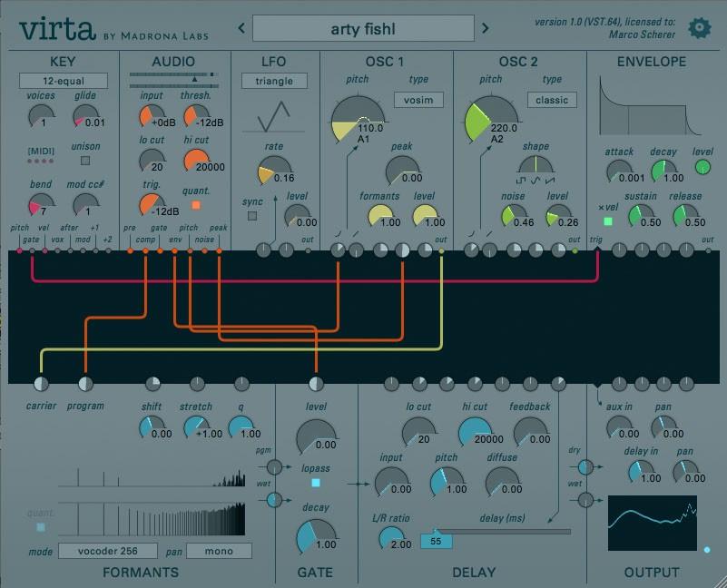Screen dimensions: 727x588
Task: Open the arty fishl preset selector
Action: click(x=363, y=28)
